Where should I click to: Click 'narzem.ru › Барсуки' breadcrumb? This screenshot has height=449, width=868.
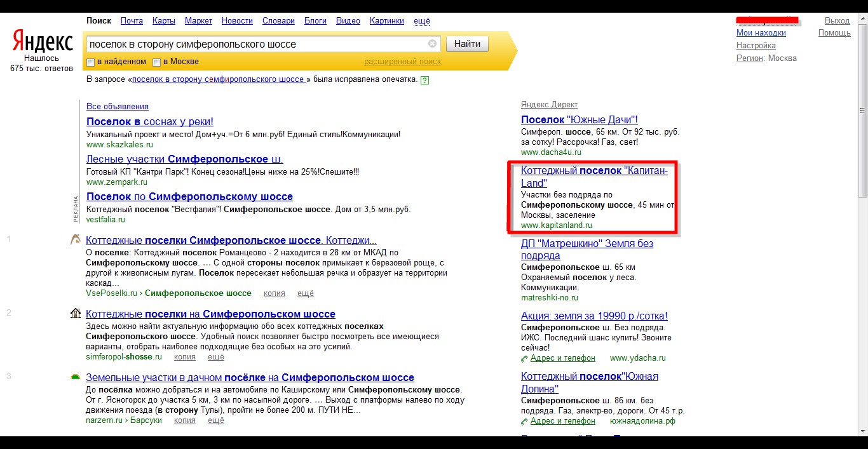(123, 420)
